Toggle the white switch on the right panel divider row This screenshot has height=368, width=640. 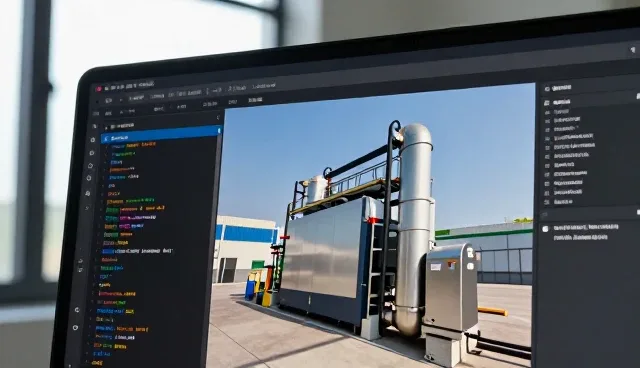click(x=638, y=212)
